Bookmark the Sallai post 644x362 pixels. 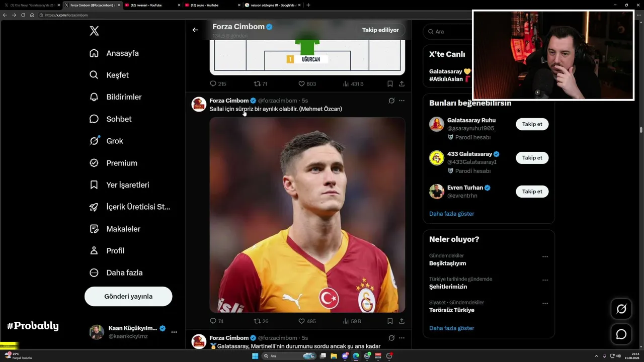coord(390,321)
